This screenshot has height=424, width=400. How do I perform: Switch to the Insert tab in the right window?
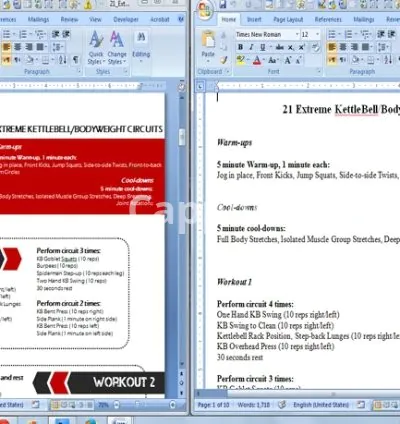pos(254,20)
